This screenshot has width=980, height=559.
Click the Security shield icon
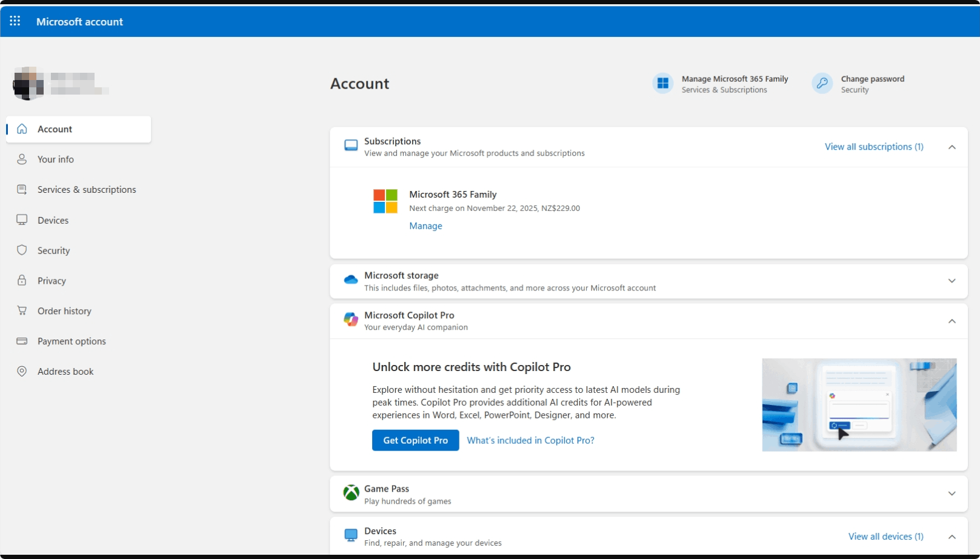coord(22,250)
